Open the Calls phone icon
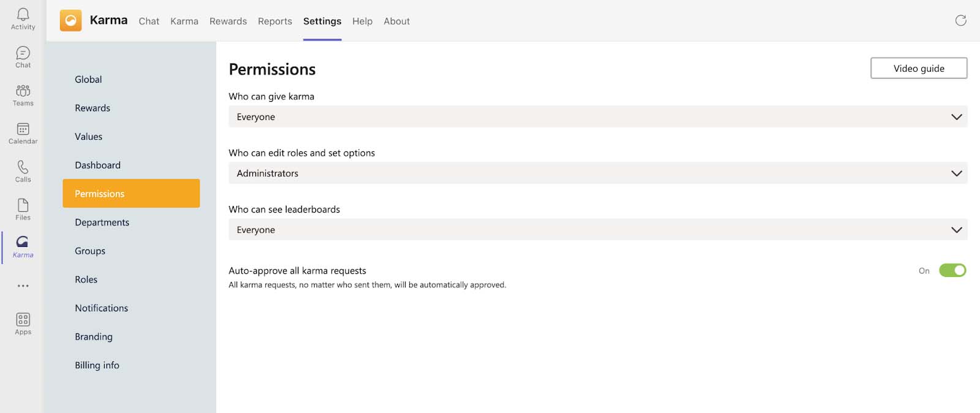980x413 pixels. pyautogui.click(x=23, y=171)
